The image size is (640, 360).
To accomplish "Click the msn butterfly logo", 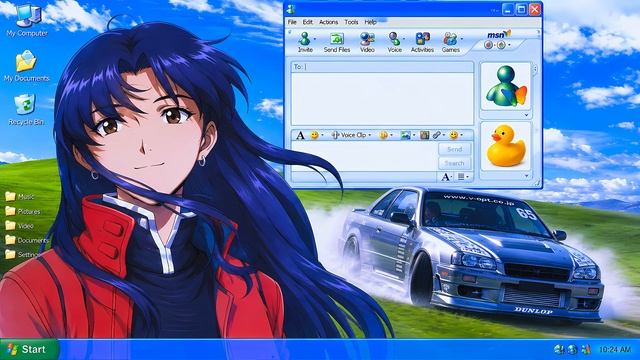I will click(499, 35).
